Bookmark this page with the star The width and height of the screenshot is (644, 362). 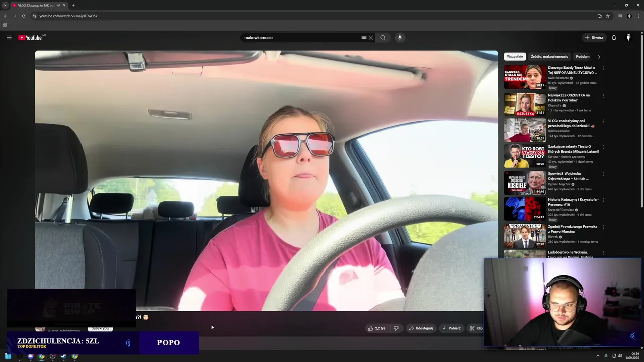click(x=608, y=16)
